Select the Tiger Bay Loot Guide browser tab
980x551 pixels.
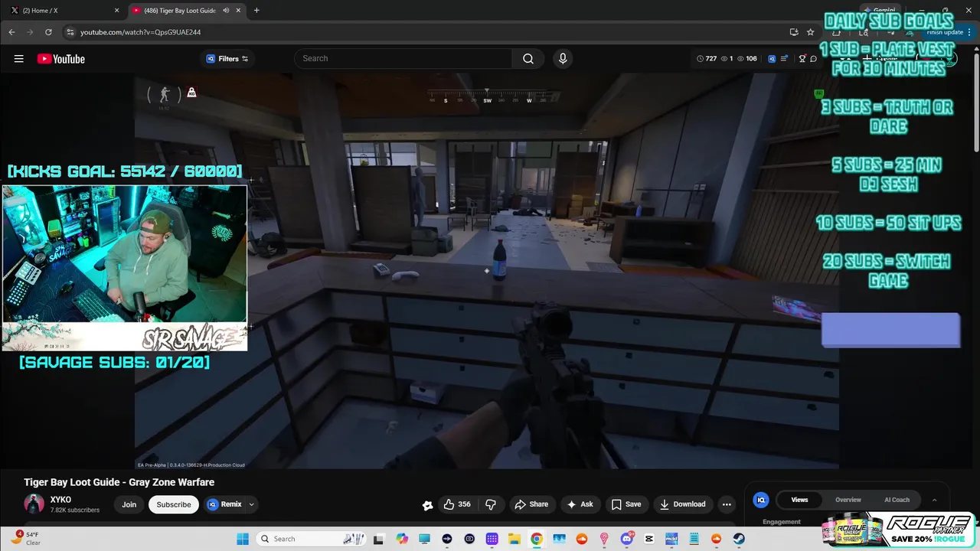click(x=179, y=11)
